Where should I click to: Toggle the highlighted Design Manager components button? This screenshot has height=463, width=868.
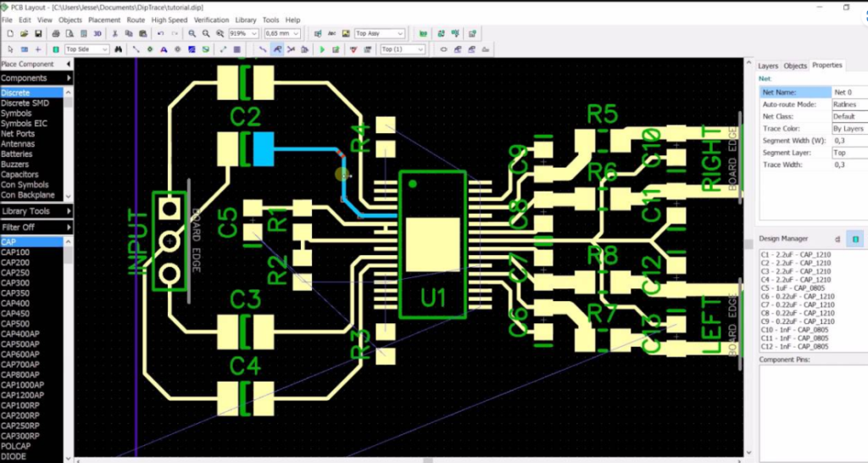pos(855,239)
